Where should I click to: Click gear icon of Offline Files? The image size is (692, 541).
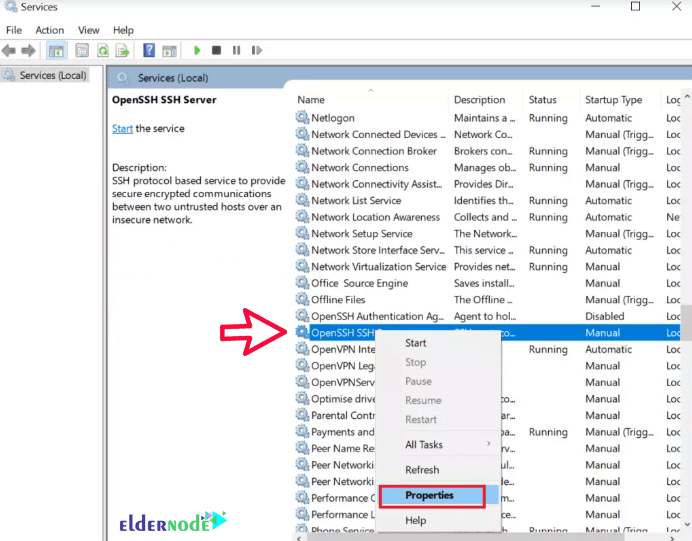click(x=302, y=299)
